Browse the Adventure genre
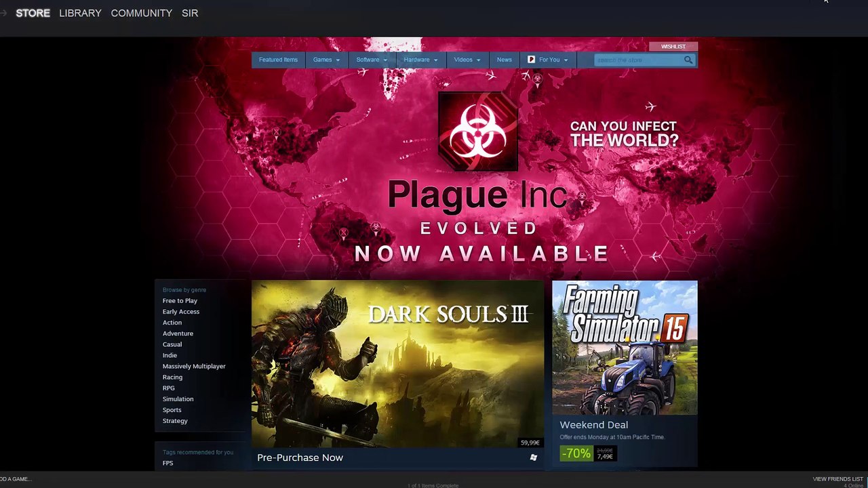The height and width of the screenshot is (488, 868). [178, 333]
